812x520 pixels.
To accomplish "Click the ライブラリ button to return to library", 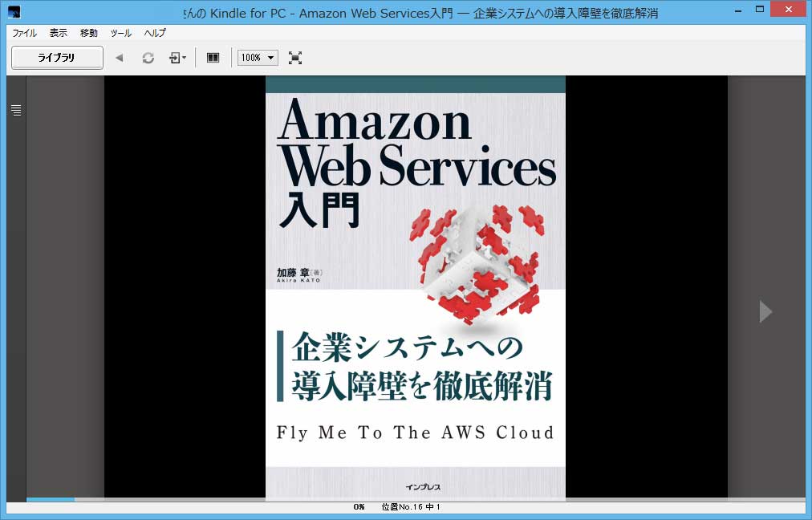I will [56, 57].
